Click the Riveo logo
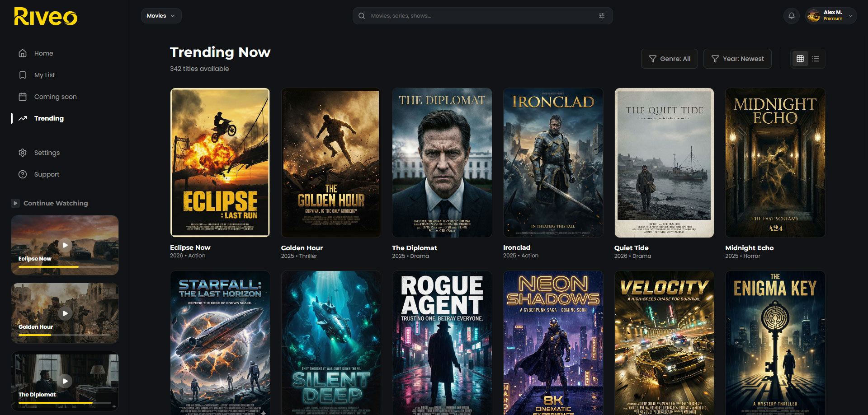 pos(46,17)
